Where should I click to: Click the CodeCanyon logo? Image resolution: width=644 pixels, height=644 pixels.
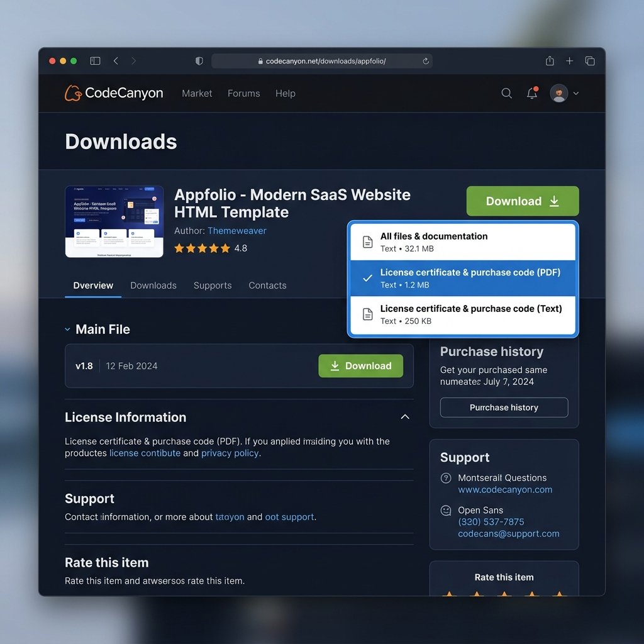click(114, 93)
